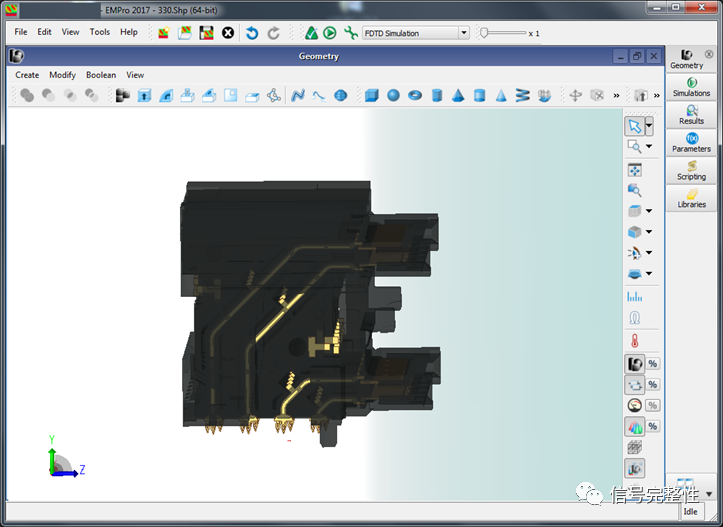This screenshot has height=527, width=723.
Task: Open the zoom magnifier tool dropdown arrow
Action: [649, 147]
